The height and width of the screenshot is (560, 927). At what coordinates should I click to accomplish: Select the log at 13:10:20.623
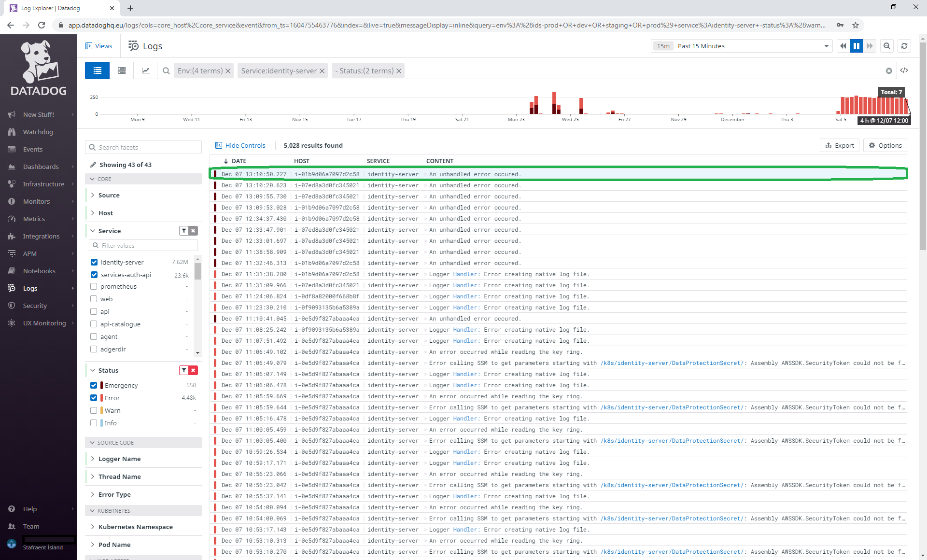click(x=558, y=185)
